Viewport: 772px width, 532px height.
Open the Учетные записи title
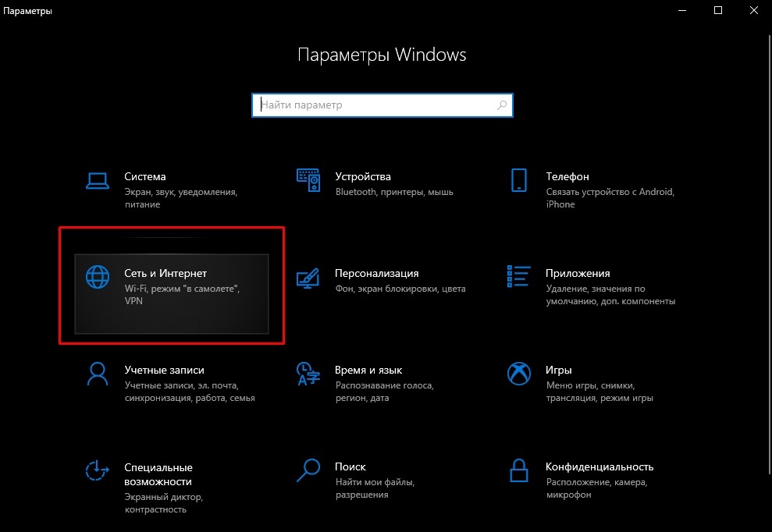pyautogui.click(x=164, y=370)
